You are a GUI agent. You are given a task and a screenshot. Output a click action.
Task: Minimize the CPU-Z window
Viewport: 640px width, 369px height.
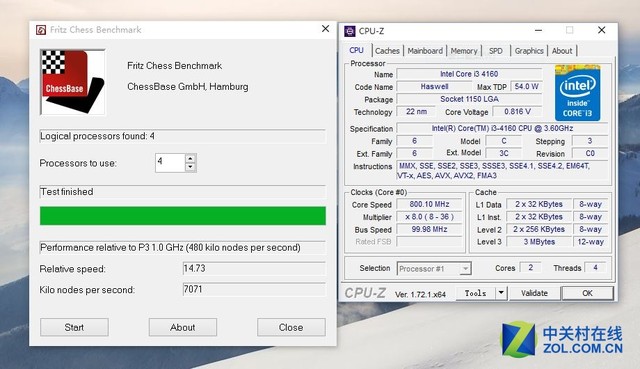tap(538, 30)
